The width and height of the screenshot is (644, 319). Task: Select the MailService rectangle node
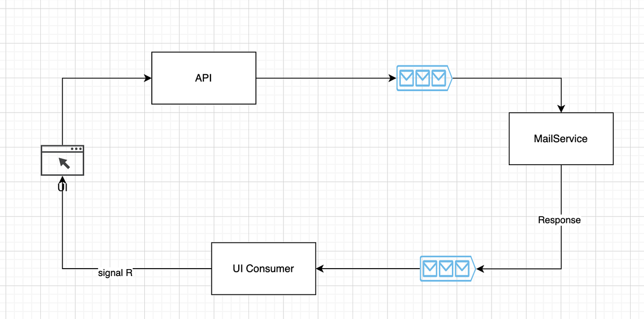[561, 138]
